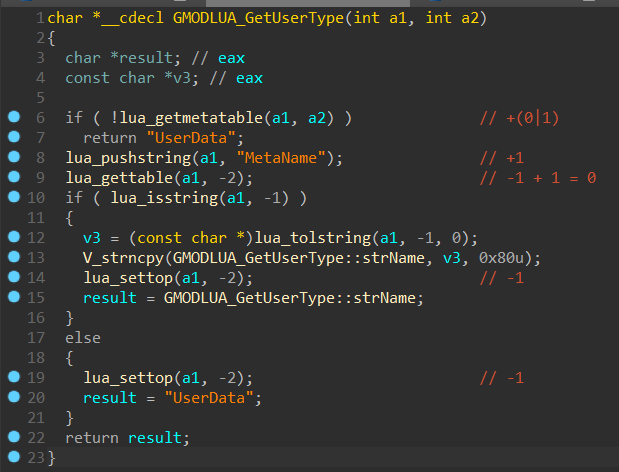The image size is (619, 472).
Task: Click the lua_getmetatable call on line 6
Action: [191, 118]
